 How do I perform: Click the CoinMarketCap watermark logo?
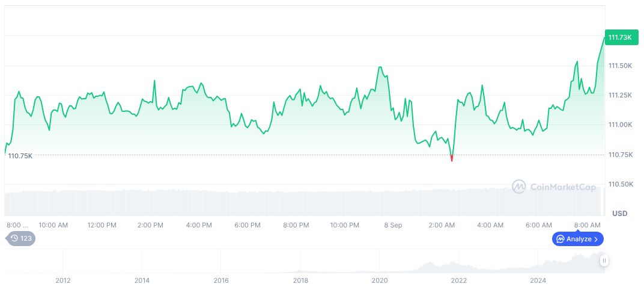(x=519, y=187)
